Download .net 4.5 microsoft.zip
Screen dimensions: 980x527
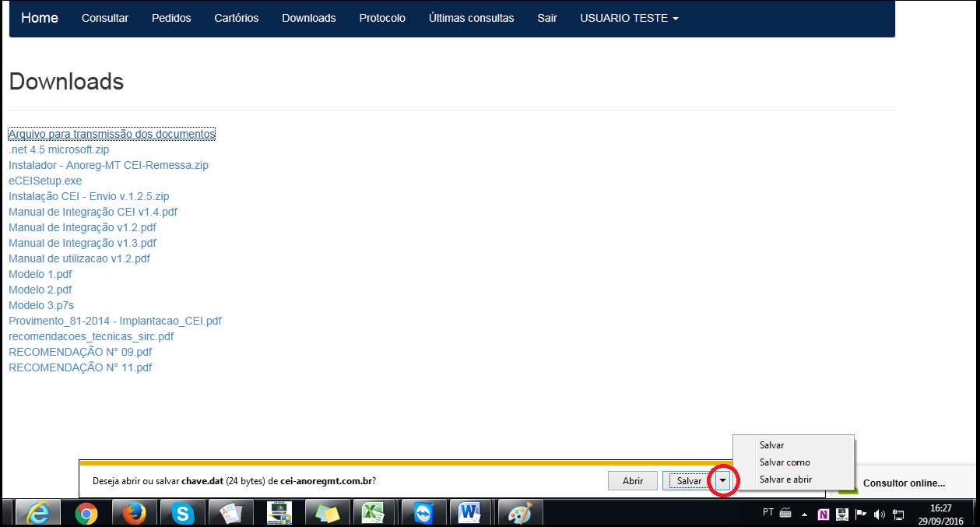tap(59, 149)
